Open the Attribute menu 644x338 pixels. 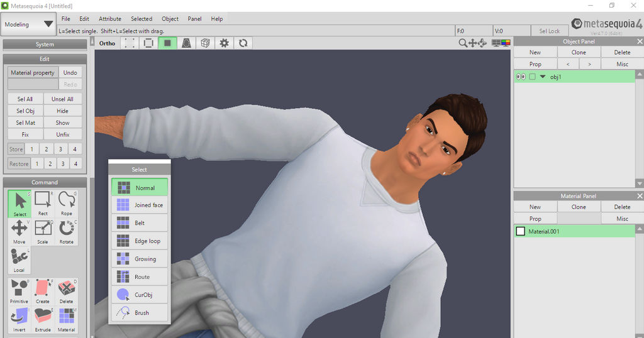(110, 19)
